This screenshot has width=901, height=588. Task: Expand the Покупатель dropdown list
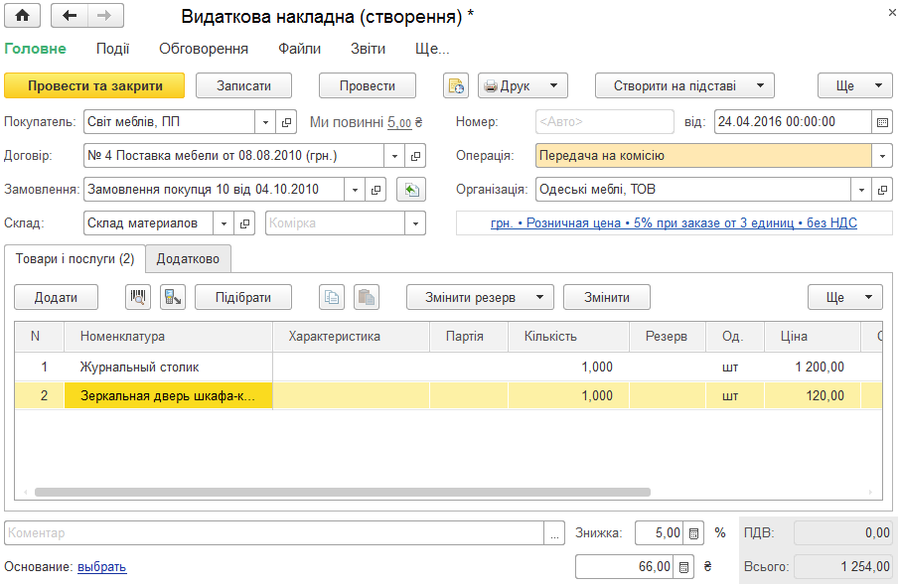pyautogui.click(x=265, y=122)
